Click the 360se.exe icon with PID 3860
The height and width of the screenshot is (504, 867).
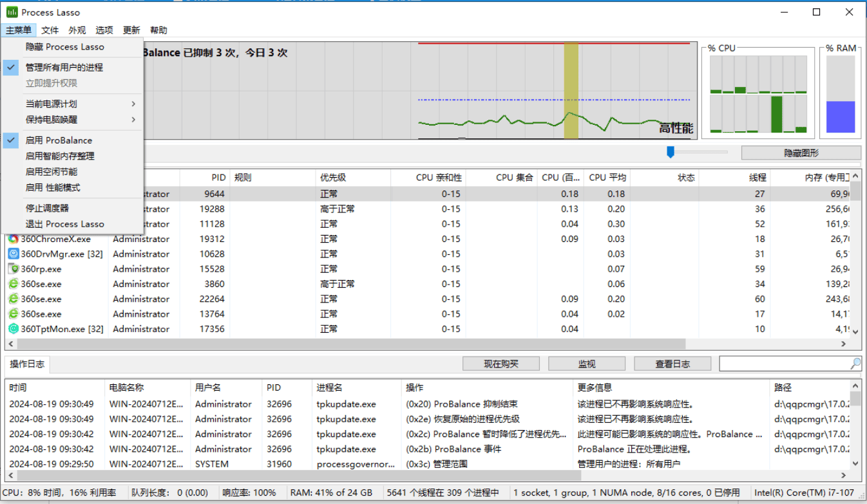coord(14,284)
